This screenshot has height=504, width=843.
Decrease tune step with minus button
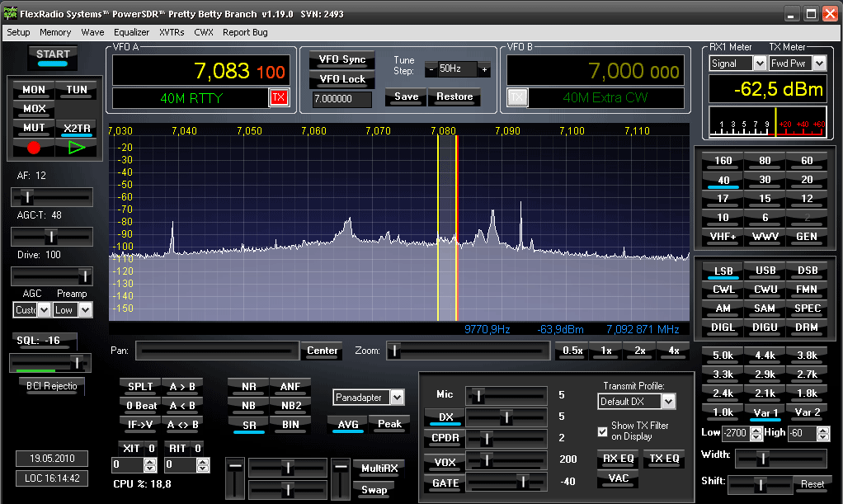click(431, 70)
